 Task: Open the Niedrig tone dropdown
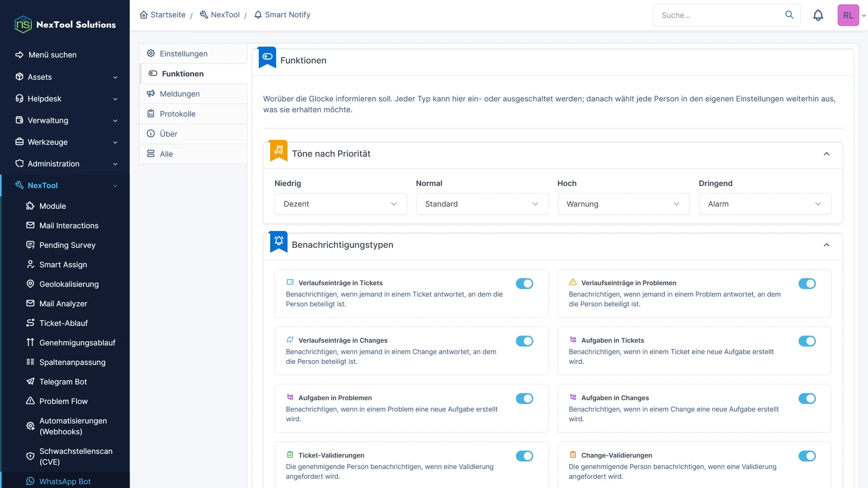[x=341, y=204]
